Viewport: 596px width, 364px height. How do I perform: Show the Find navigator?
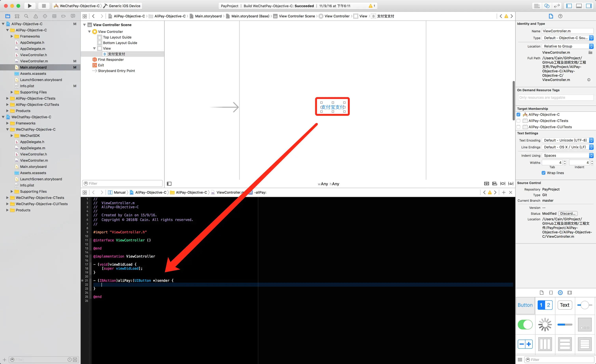pyautogui.click(x=26, y=16)
